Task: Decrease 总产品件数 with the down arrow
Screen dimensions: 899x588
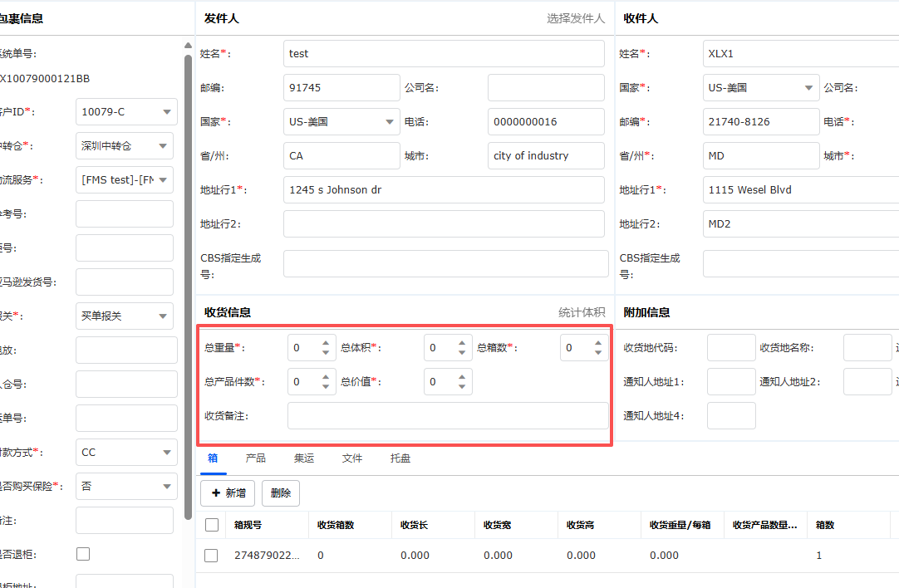Action: coord(326,387)
